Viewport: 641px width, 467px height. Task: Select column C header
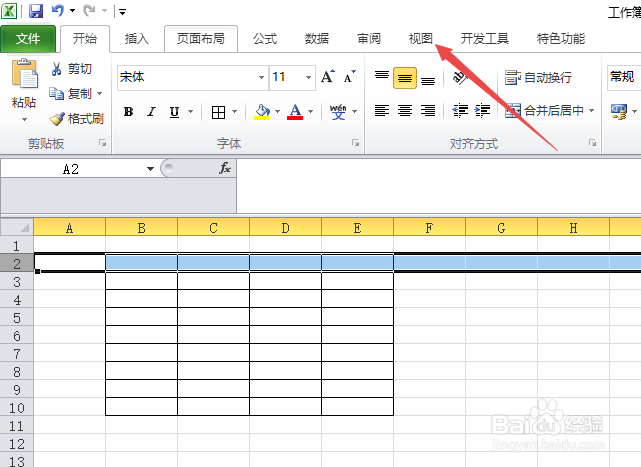point(213,227)
